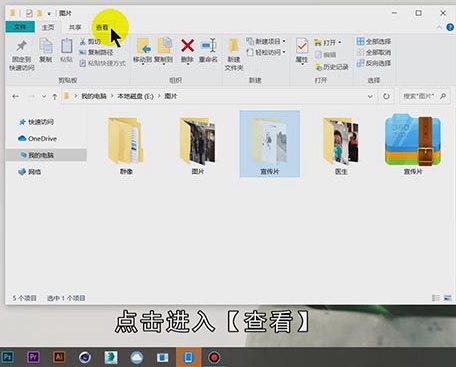
Task: Click the red record icon on taskbar
Action: pyautogui.click(x=214, y=357)
